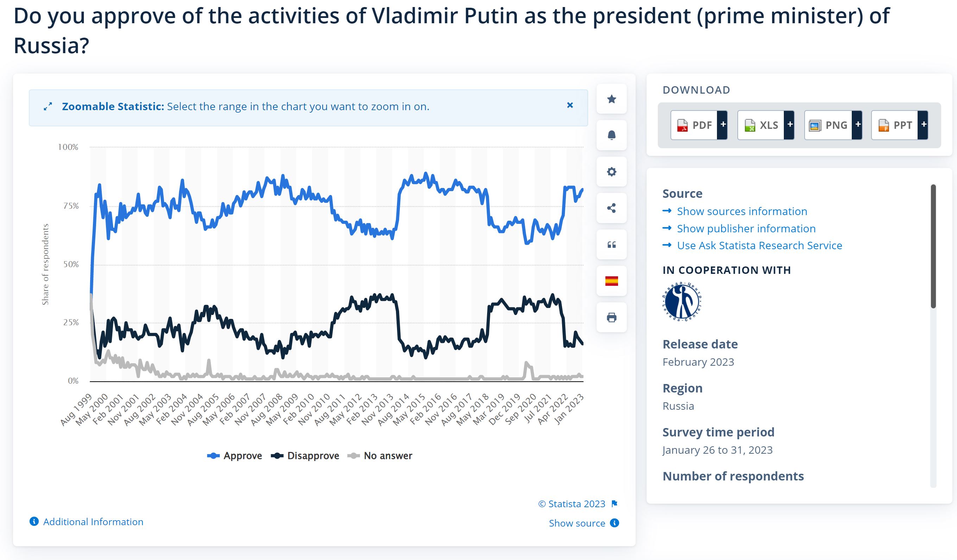Click the star favorite icon

click(611, 99)
